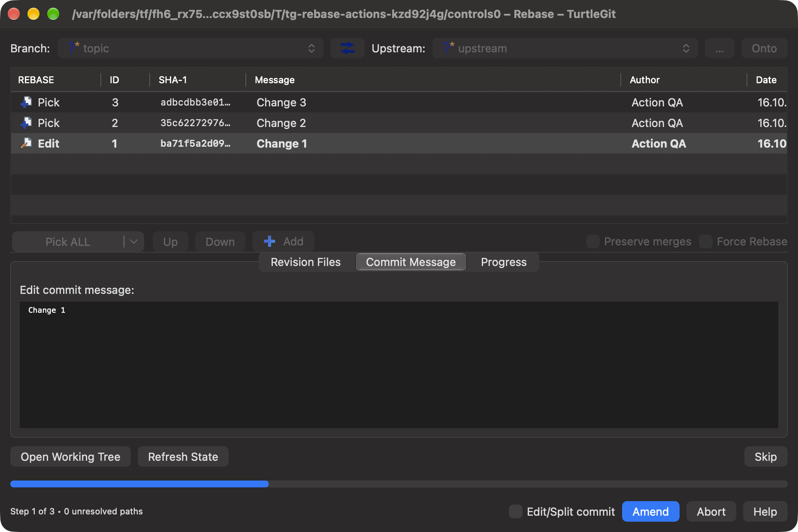Select the Commit Message tab
The width and height of the screenshot is (798, 532).
tap(411, 262)
